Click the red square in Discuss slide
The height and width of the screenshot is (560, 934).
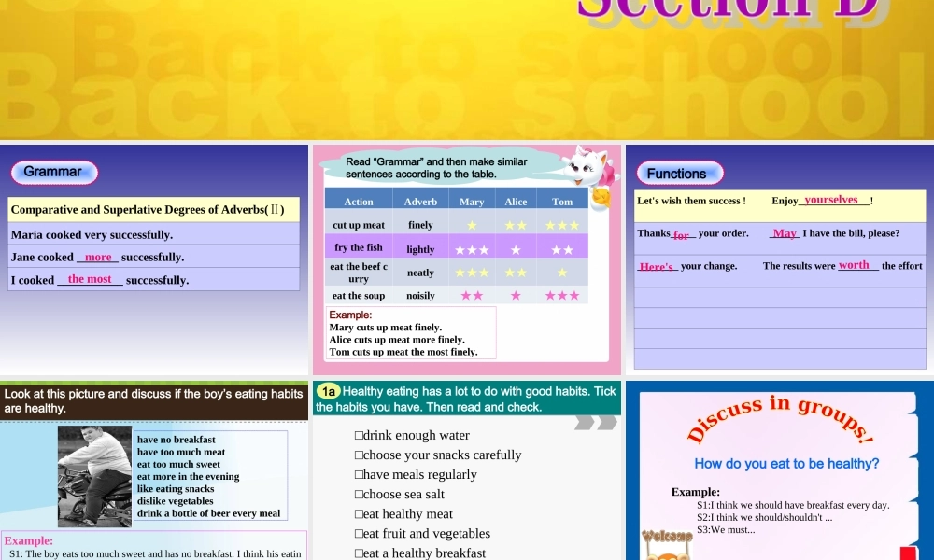coord(907,553)
